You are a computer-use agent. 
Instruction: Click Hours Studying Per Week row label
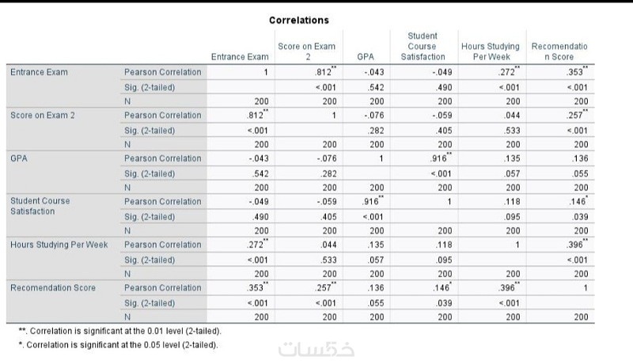click(59, 245)
